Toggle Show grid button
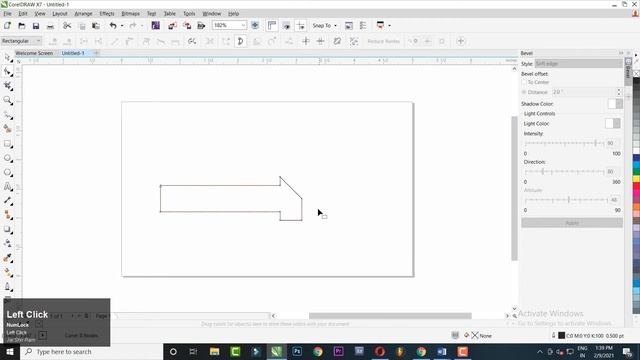640x360 pixels. (287, 26)
